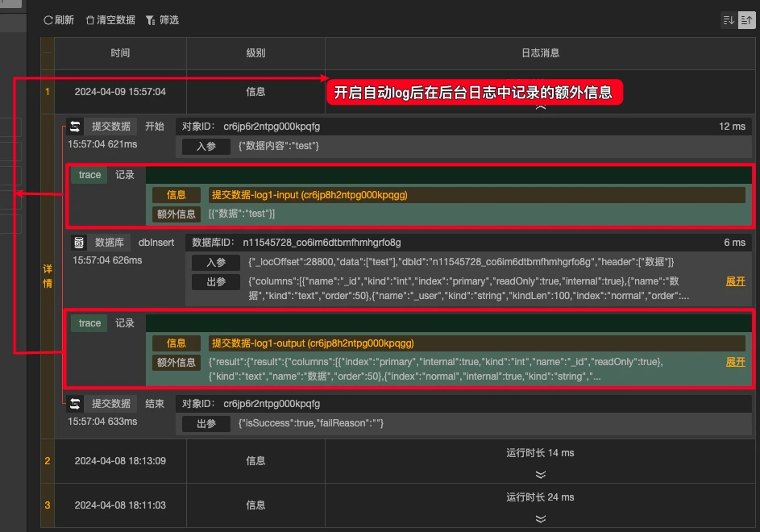Click 入参 label under dbInsert
The image size is (760, 532).
(x=216, y=262)
